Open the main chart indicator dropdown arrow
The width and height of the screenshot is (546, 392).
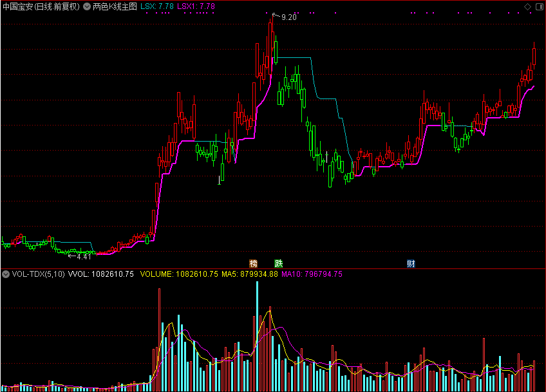[x=87, y=6]
